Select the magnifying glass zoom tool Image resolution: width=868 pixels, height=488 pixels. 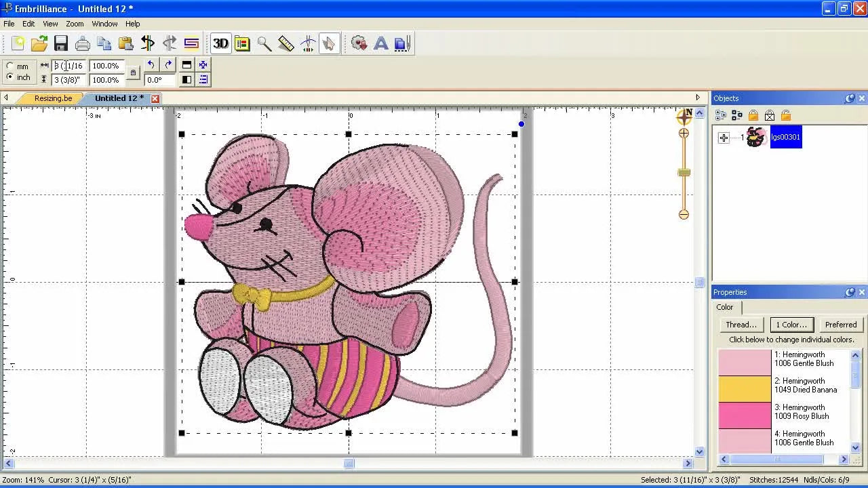264,44
